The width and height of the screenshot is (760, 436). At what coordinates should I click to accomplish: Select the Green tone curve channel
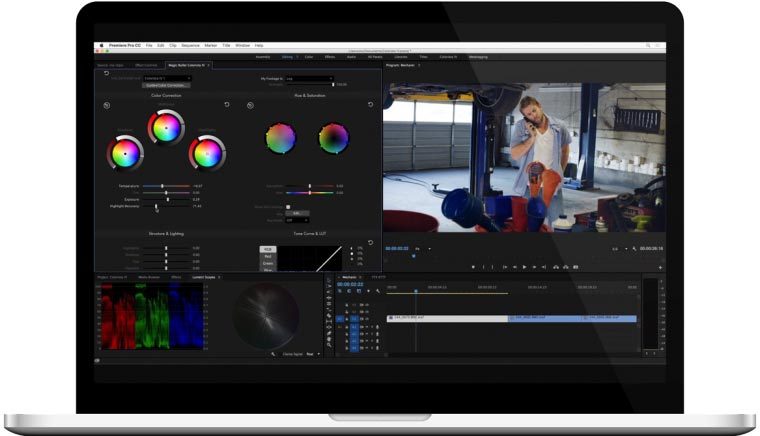tap(268, 263)
